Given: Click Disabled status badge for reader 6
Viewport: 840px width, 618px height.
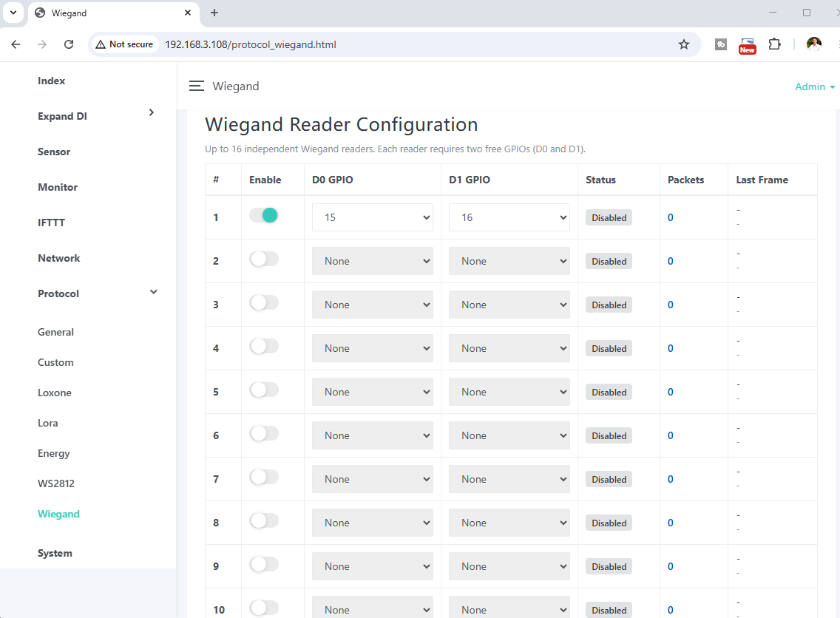Looking at the screenshot, I should pos(609,435).
